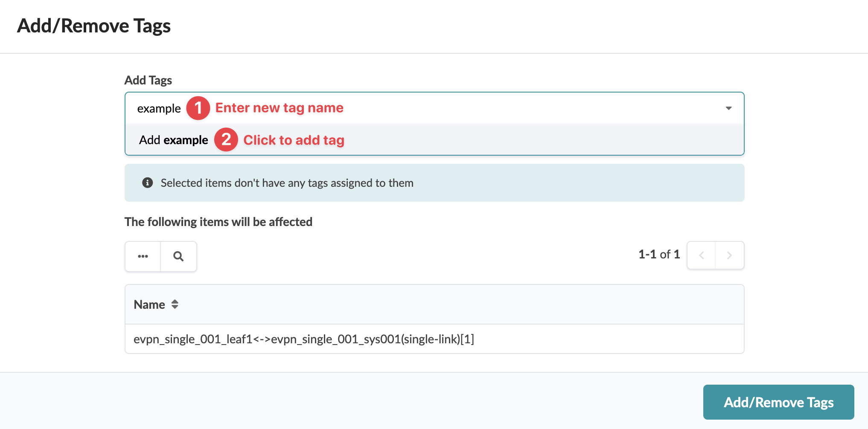Open the three-dots more options button

coord(143,256)
